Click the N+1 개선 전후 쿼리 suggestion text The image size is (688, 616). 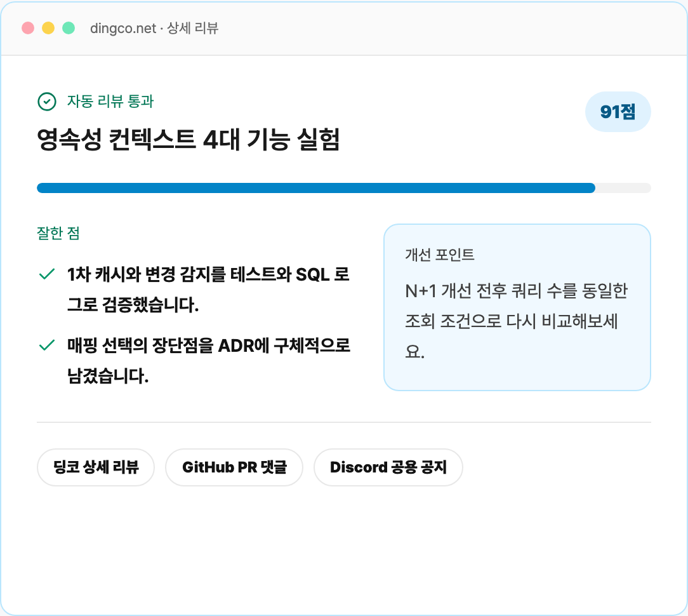click(517, 321)
